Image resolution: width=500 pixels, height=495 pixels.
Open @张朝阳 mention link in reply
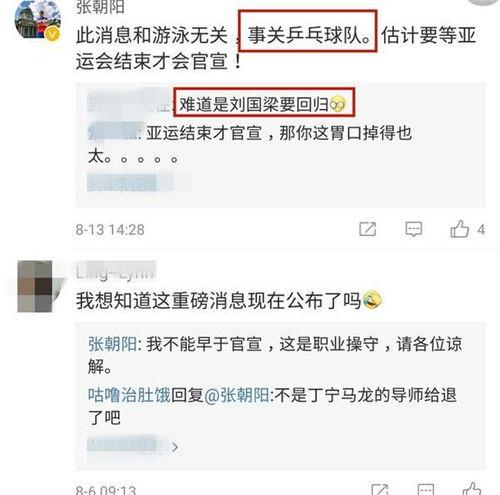coord(237,395)
